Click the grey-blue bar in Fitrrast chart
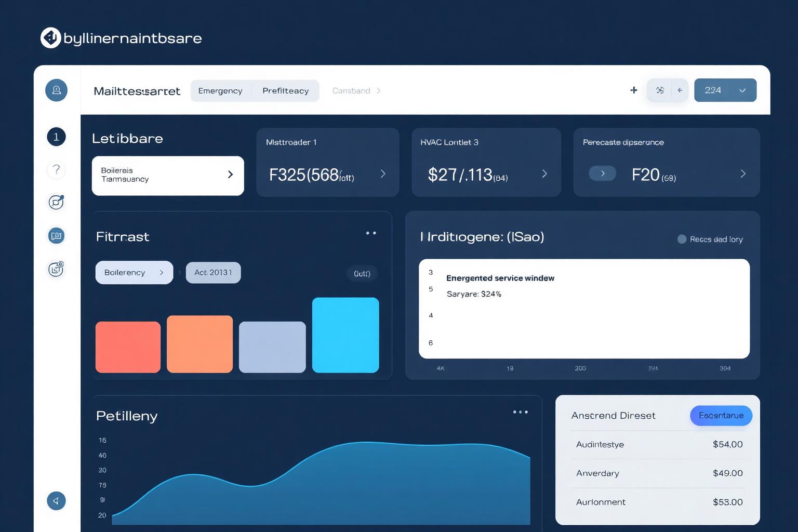 click(272, 347)
